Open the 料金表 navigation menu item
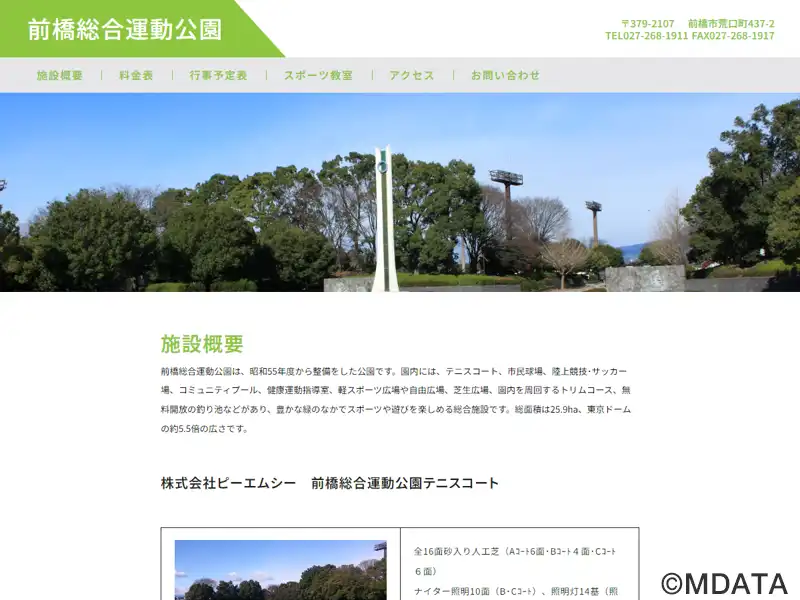 tap(136, 76)
